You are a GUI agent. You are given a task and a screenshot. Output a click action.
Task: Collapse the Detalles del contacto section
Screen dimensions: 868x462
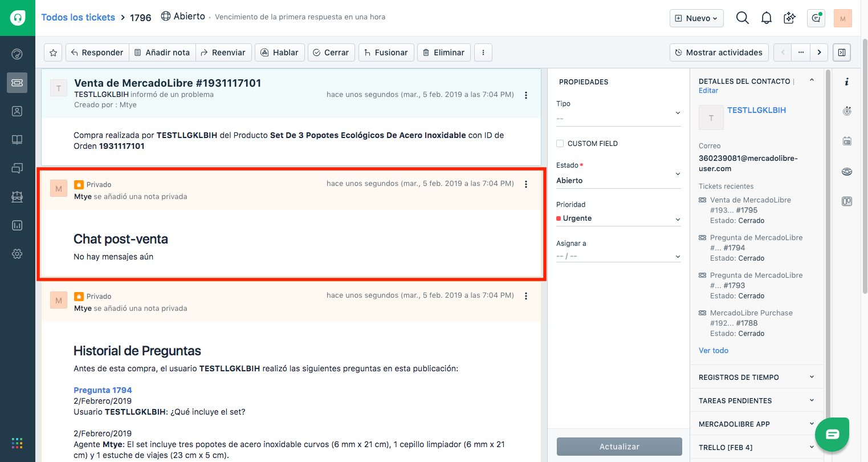pos(812,81)
